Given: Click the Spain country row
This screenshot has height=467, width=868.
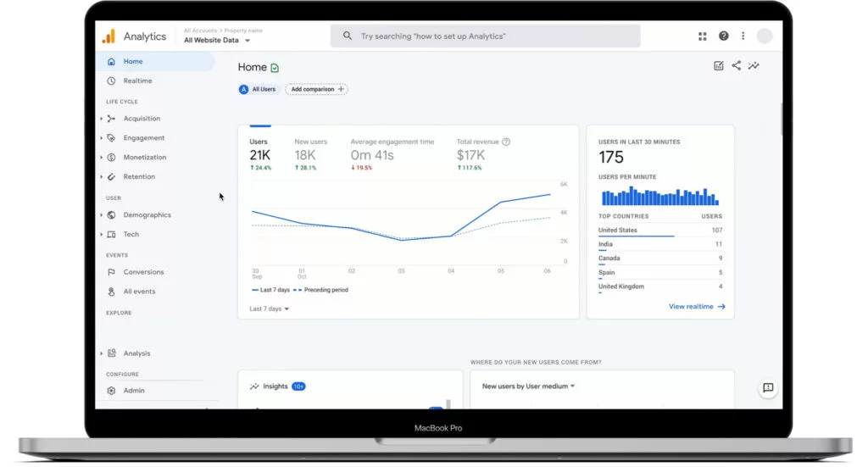Looking at the screenshot, I should coord(659,273).
